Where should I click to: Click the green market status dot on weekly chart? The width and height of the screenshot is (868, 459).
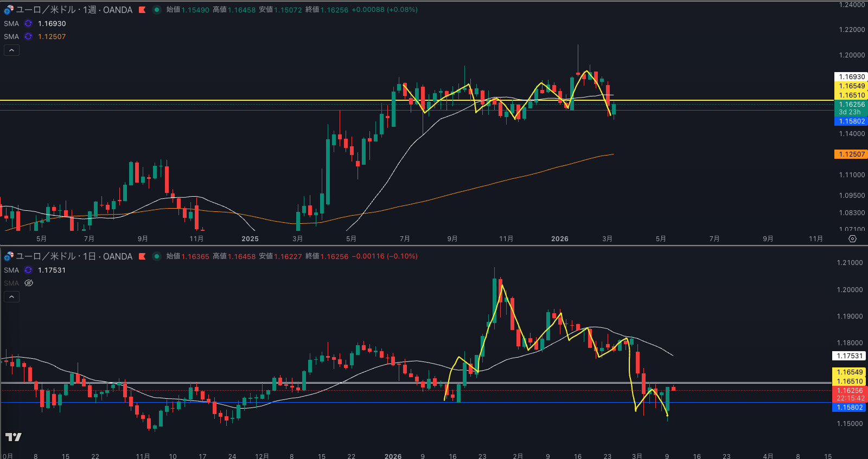coord(157,10)
